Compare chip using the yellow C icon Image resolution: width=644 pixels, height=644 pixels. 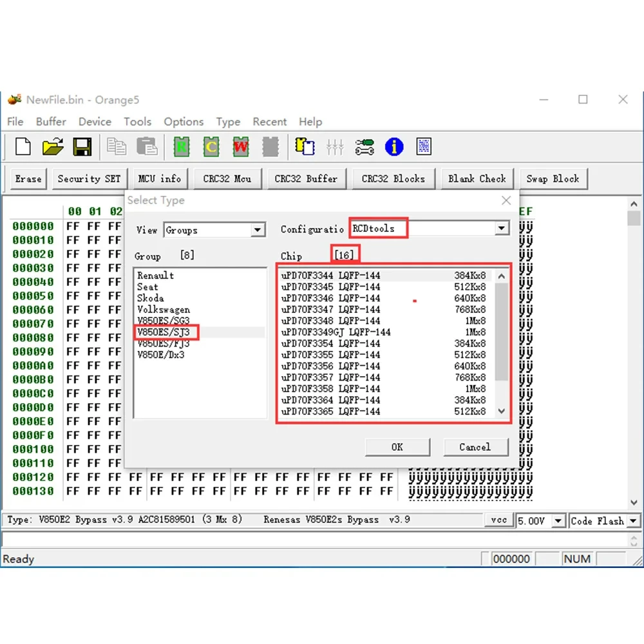[211, 147]
